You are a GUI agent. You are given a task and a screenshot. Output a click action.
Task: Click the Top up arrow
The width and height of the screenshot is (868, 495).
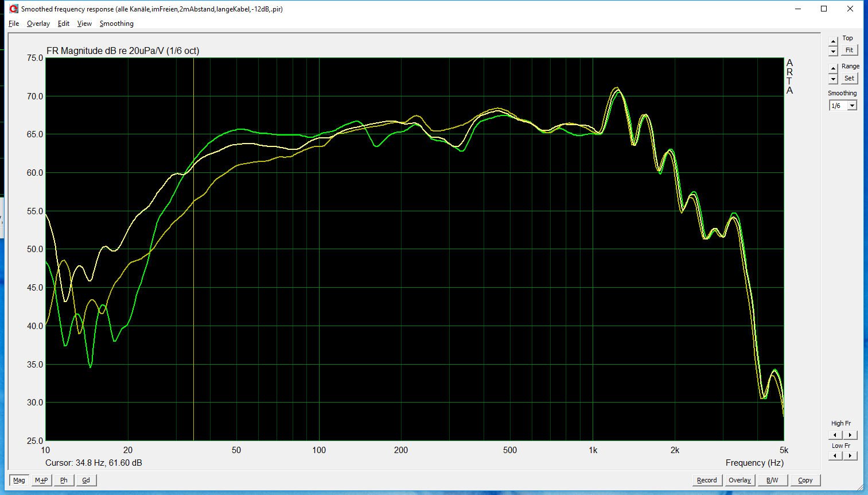(x=833, y=41)
